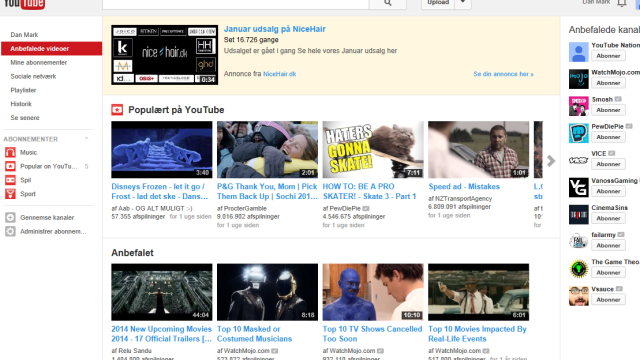The image size is (640, 360).
Task: Click the Gennemse kanaler plus icon
Action: [10, 218]
